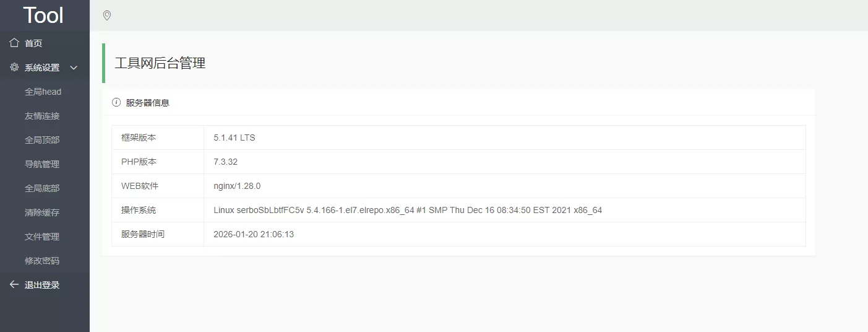Viewport: 868px width, 332px height.
Task: Click the location pin icon in top bar
Action: point(107,15)
